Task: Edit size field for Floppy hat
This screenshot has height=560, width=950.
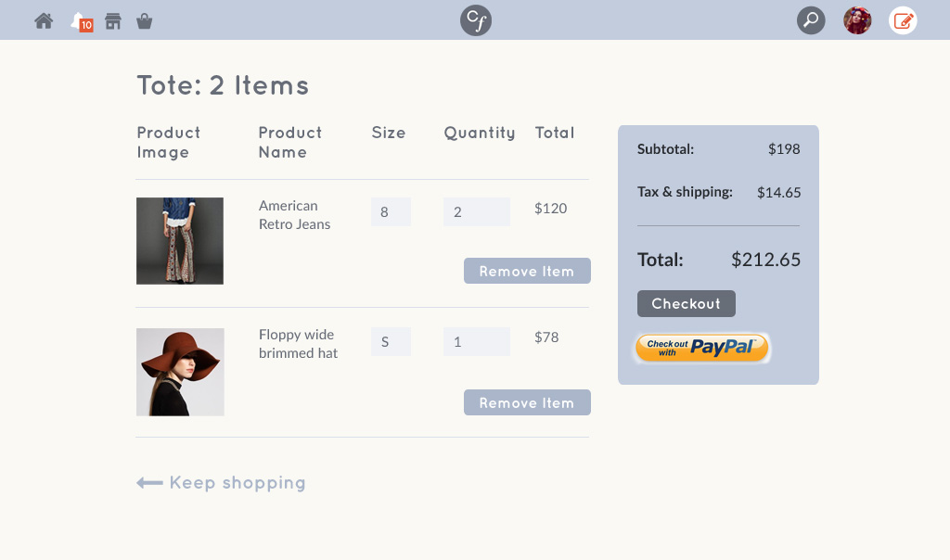Action: [391, 342]
